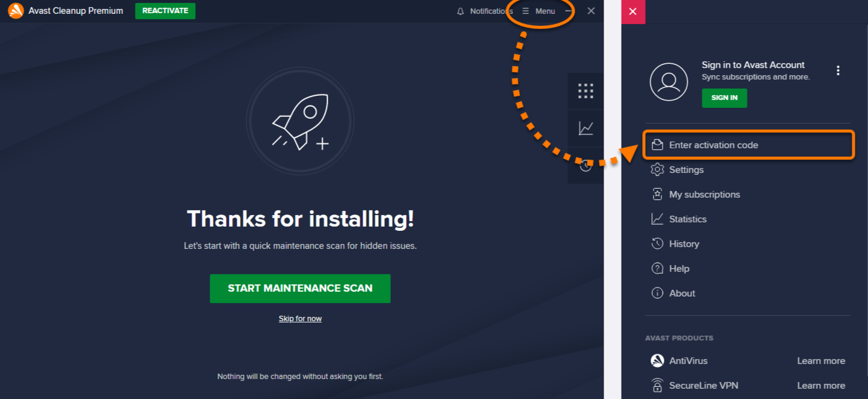Viewport: 868px width, 399px height.
Task: Click the account avatar icon
Action: click(x=669, y=82)
